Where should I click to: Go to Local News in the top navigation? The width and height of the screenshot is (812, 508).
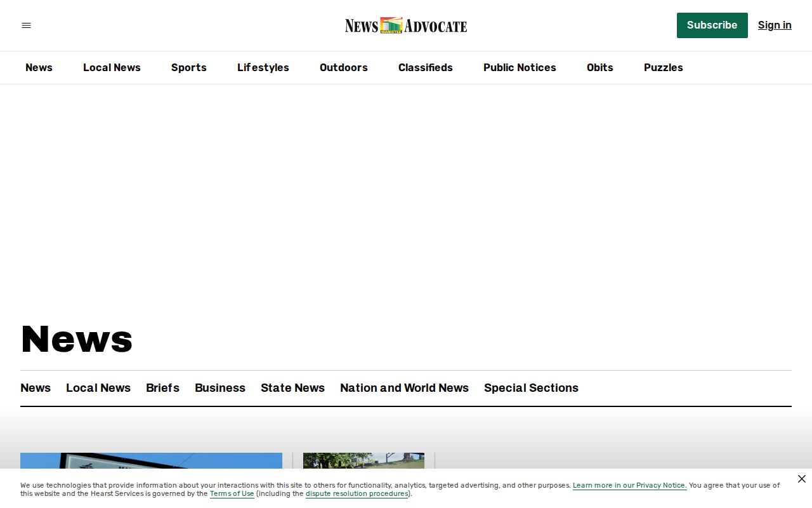coord(112,67)
